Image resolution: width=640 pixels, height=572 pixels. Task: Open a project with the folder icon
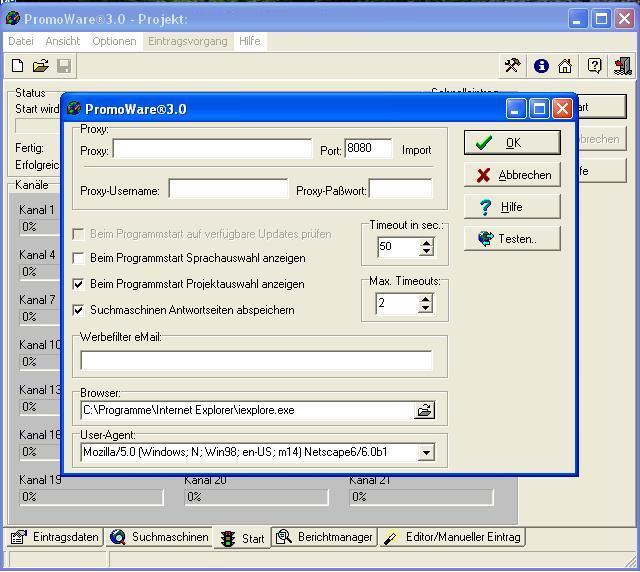41,66
